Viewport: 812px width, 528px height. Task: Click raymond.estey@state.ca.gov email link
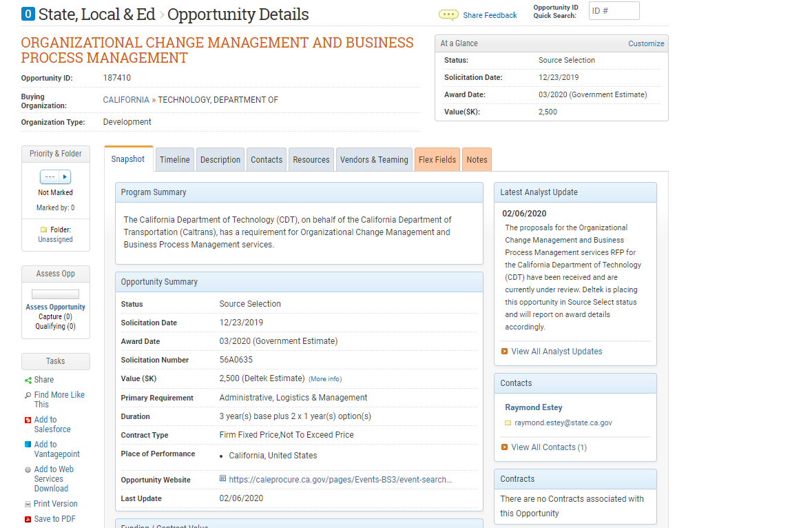563,423
